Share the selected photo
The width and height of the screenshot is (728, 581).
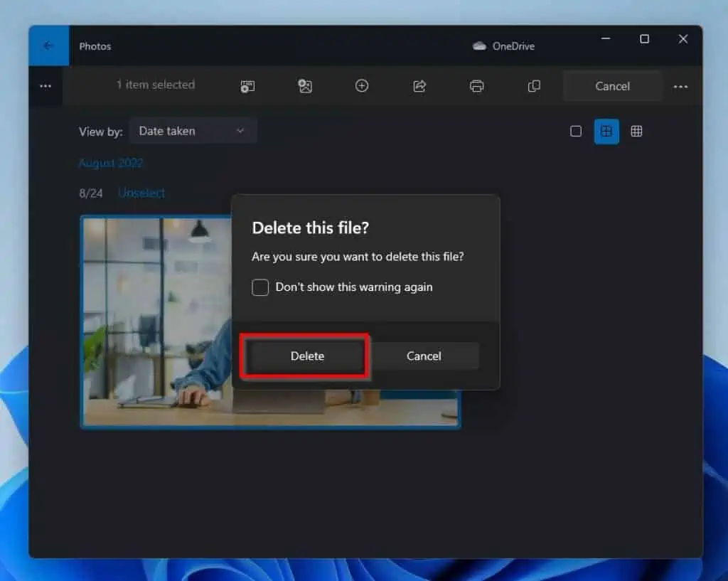tap(419, 86)
